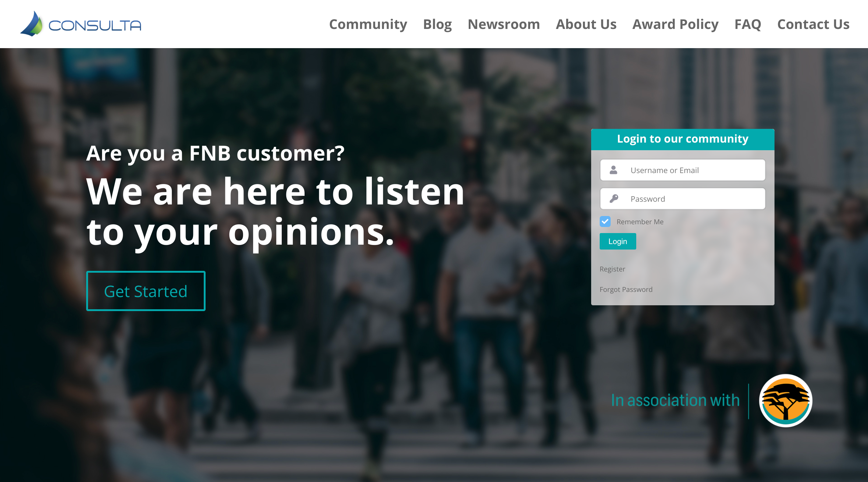Click the Get Started button

pos(146,291)
